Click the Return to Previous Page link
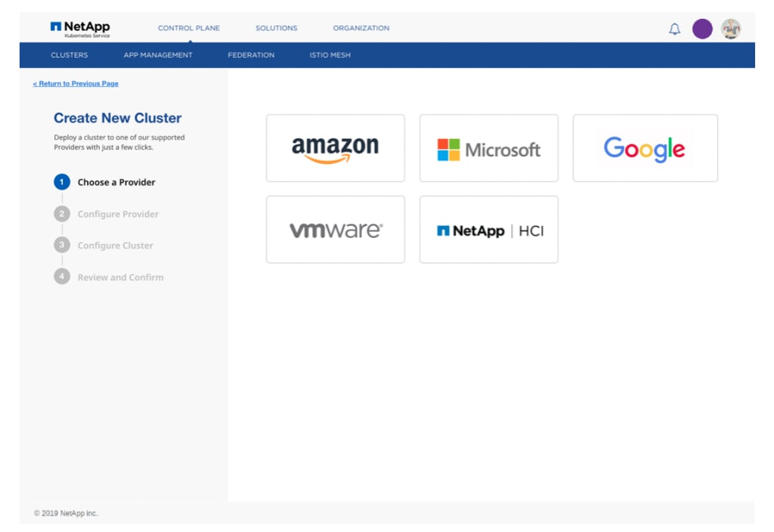This screenshot has width=774, height=532. 76,84
